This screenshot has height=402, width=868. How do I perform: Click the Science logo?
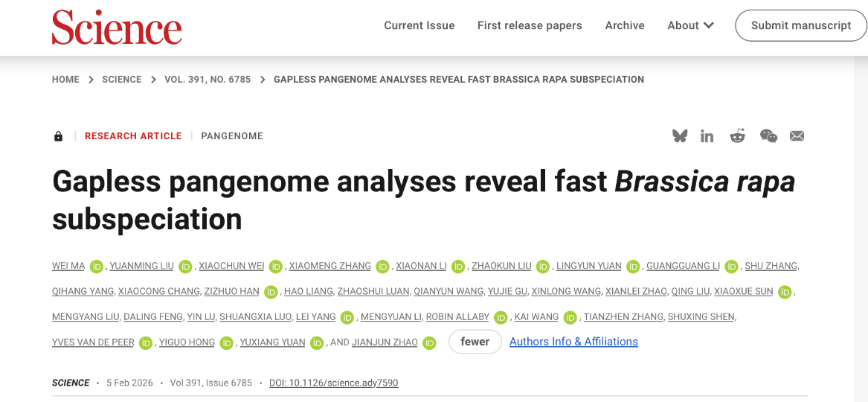(117, 27)
